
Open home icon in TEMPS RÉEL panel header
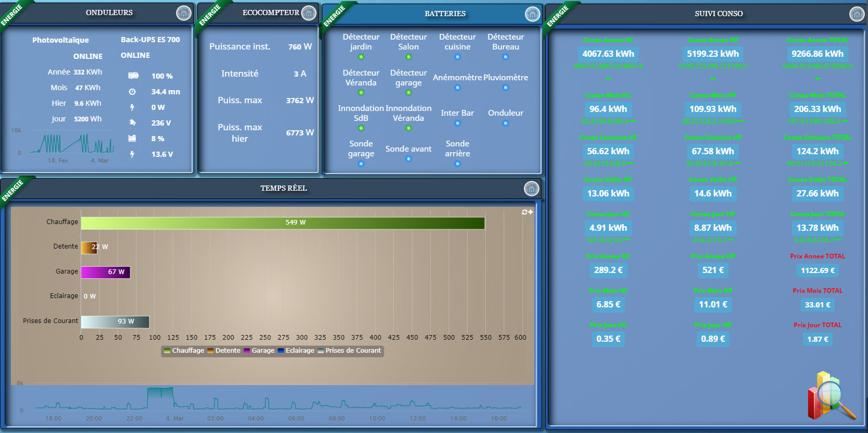531,189
